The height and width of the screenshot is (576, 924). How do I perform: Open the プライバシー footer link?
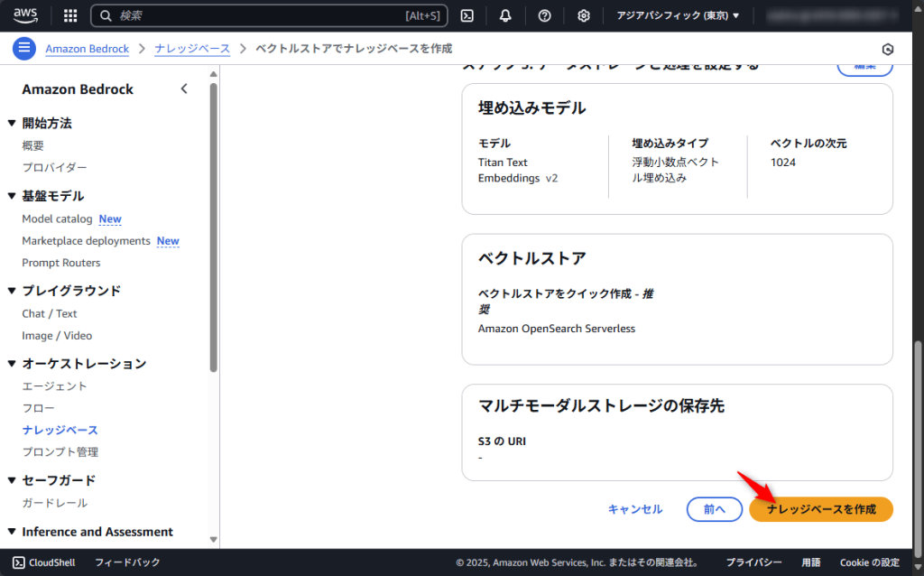coord(753,562)
